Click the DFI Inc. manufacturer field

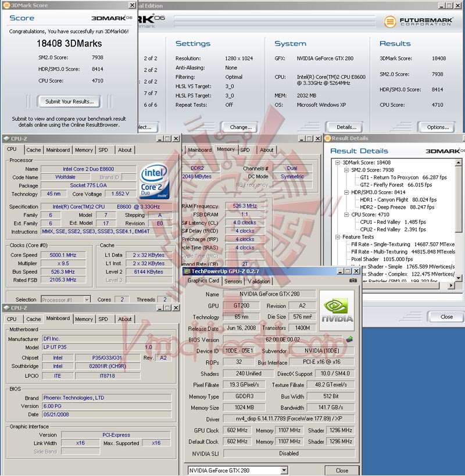coord(106,339)
